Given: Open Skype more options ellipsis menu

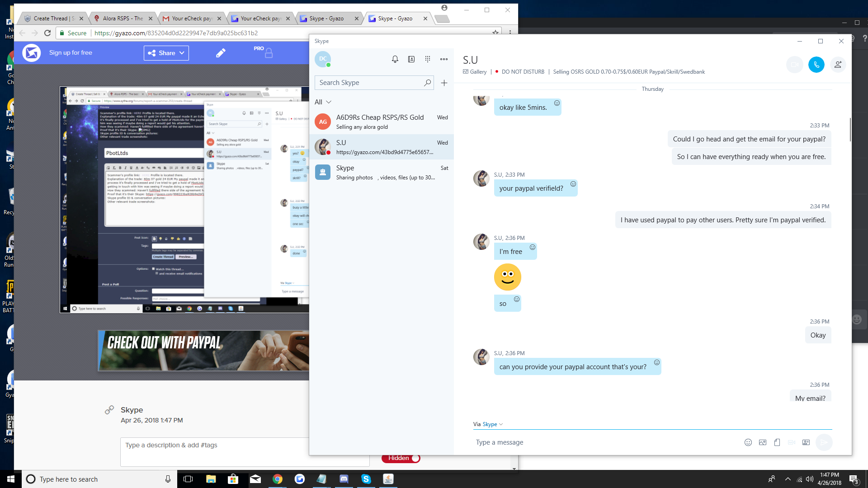Looking at the screenshot, I should pyautogui.click(x=444, y=59).
